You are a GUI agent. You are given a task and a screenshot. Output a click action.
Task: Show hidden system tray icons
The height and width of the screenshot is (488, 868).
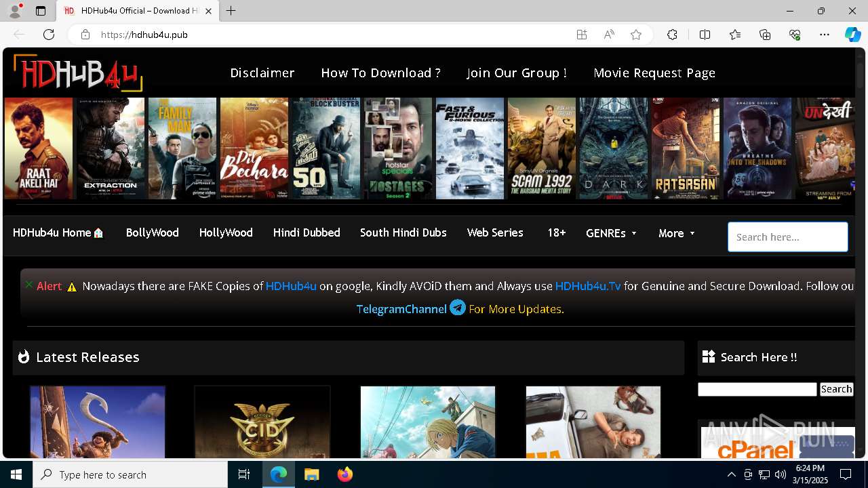click(731, 474)
